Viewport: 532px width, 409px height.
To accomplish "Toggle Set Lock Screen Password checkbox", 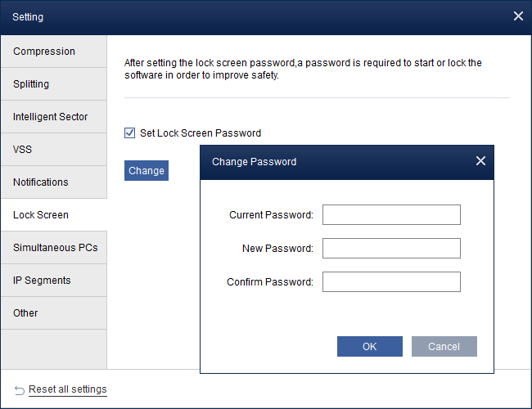I will point(129,133).
